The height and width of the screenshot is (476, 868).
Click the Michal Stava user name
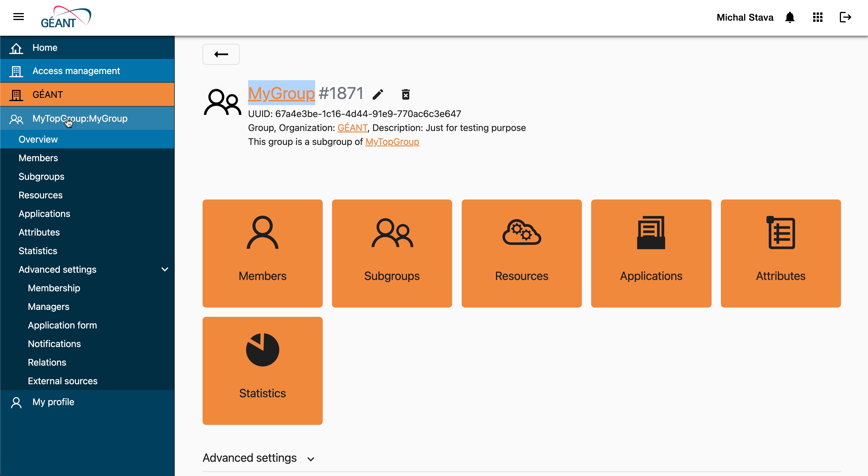[x=745, y=17]
